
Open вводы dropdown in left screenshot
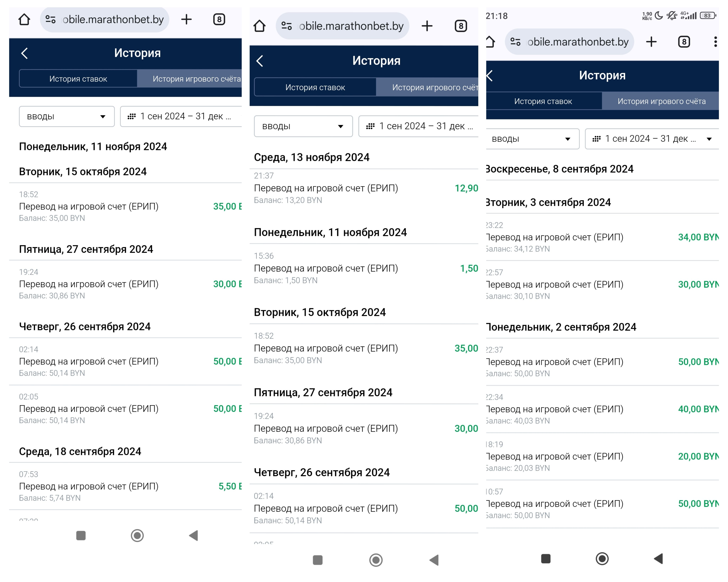pyautogui.click(x=66, y=117)
